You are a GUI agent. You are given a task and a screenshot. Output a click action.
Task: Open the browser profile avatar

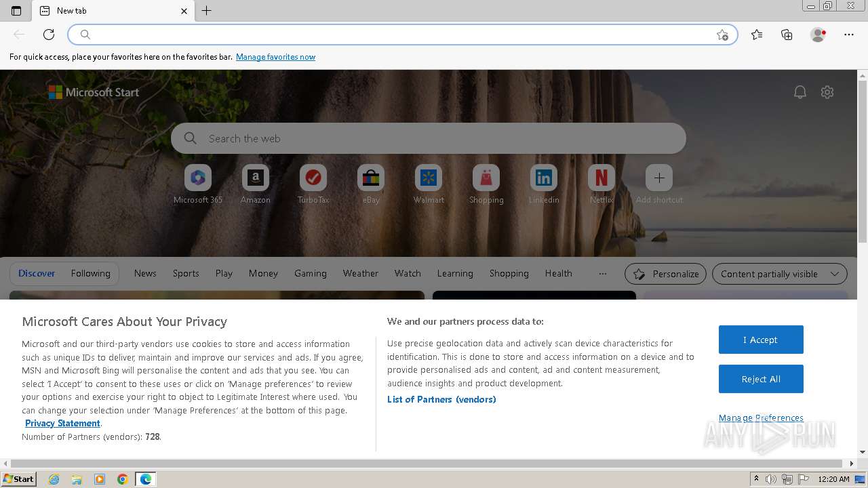(818, 35)
